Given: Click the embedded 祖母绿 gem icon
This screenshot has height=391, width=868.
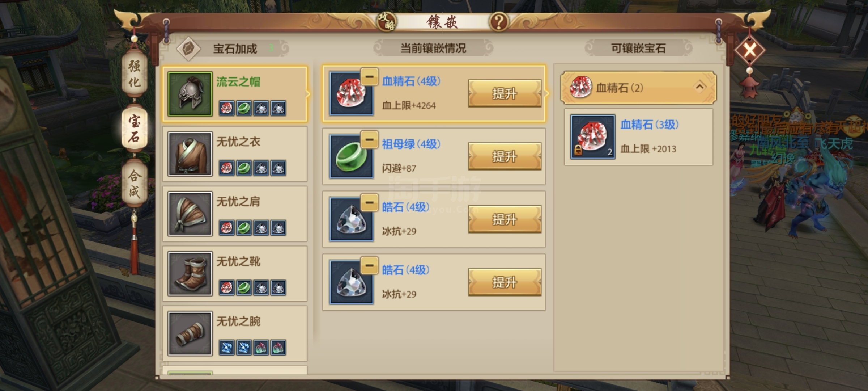Looking at the screenshot, I should point(351,156).
